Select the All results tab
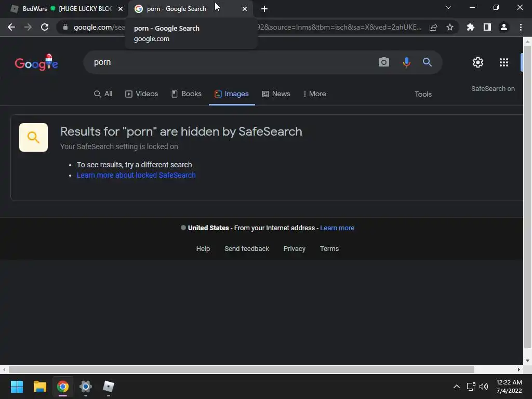Image resolution: width=532 pixels, height=399 pixels. 103,94
